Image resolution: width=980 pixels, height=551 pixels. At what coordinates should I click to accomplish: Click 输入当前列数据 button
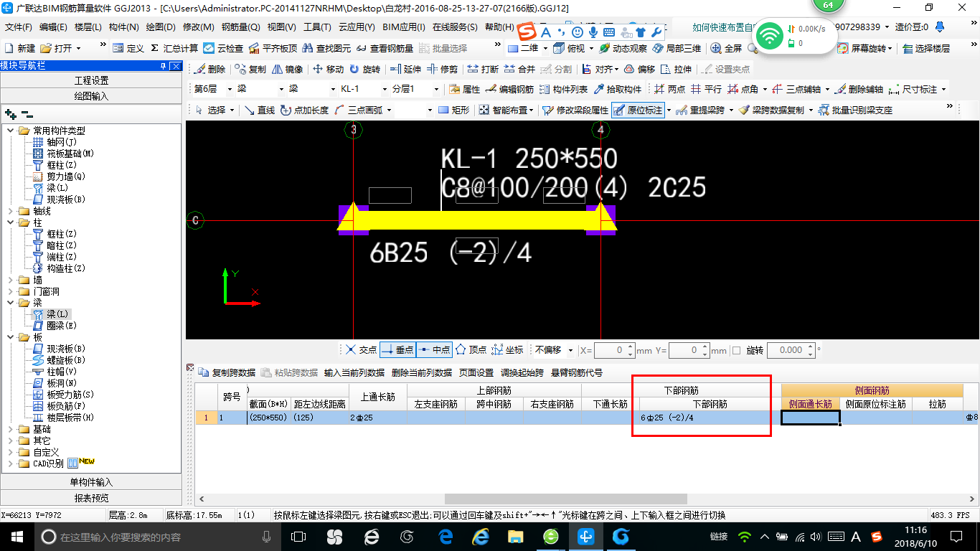point(354,373)
